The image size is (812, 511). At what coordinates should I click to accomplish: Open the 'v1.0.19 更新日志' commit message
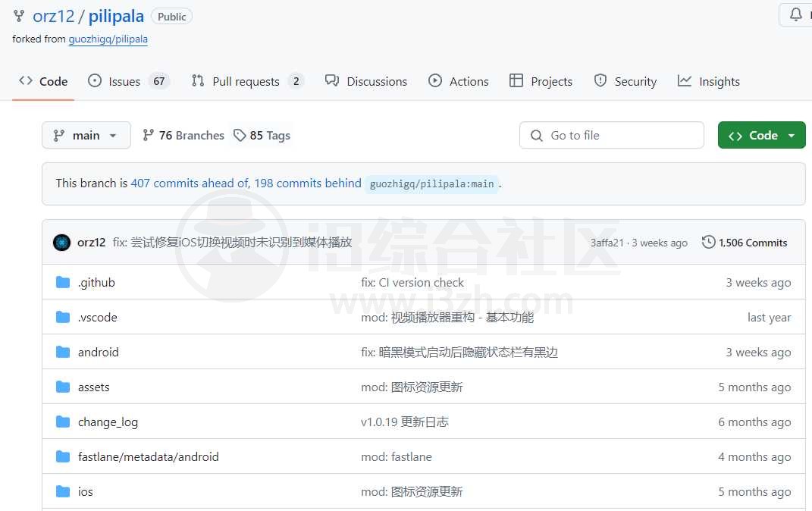pos(404,422)
